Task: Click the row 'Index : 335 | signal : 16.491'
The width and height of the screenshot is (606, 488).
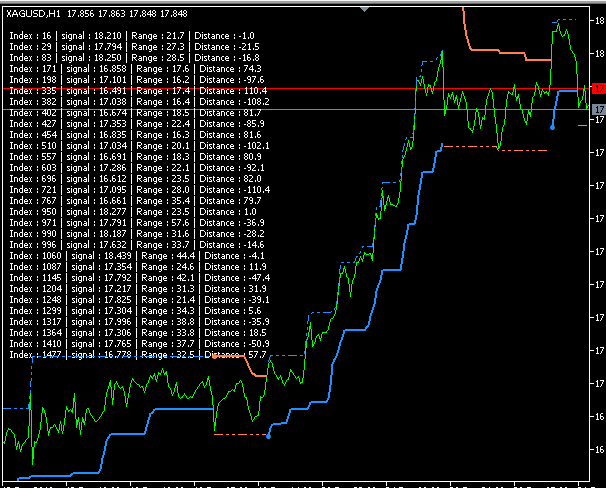Action: point(138,91)
